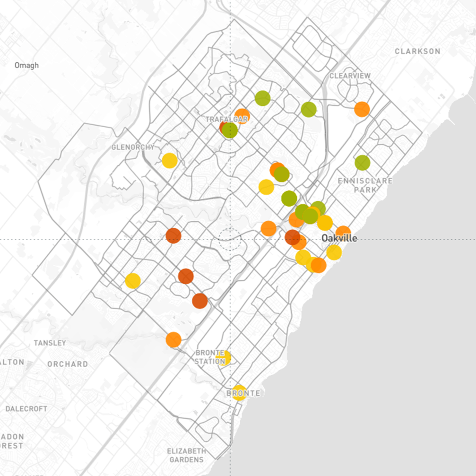Click the Oakville city label
This screenshot has height=476, width=476.
pos(339,239)
